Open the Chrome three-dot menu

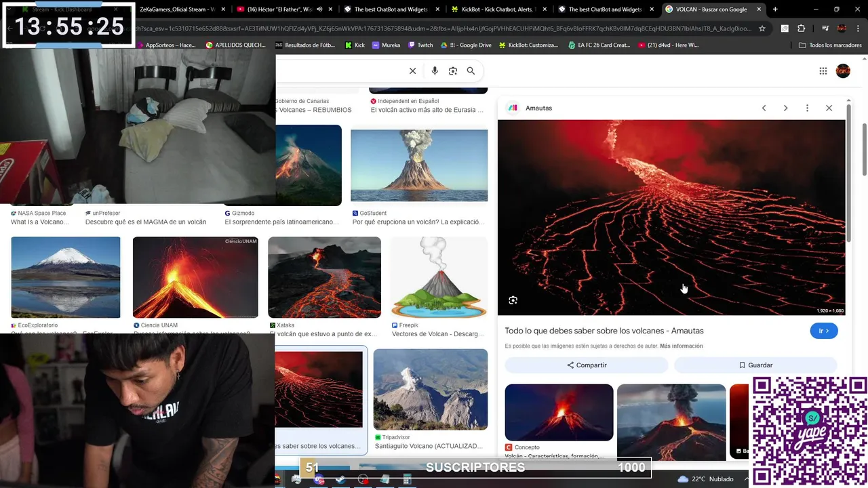tap(859, 28)
